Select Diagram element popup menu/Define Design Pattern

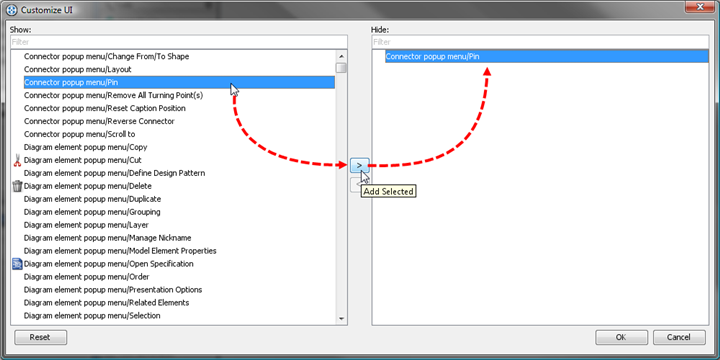point(114,173)
